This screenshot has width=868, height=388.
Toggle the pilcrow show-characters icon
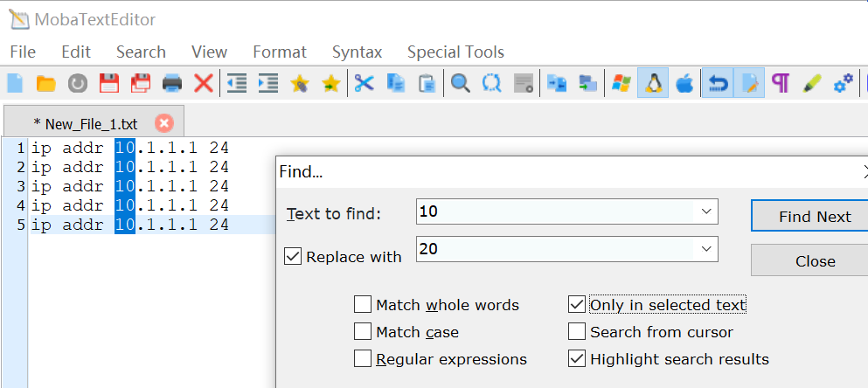tap(780, 84)
